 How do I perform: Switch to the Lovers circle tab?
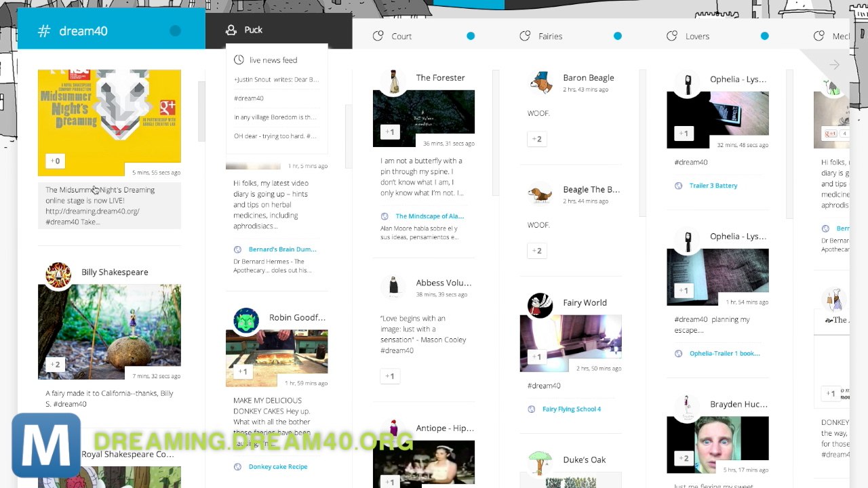point(720,36)
